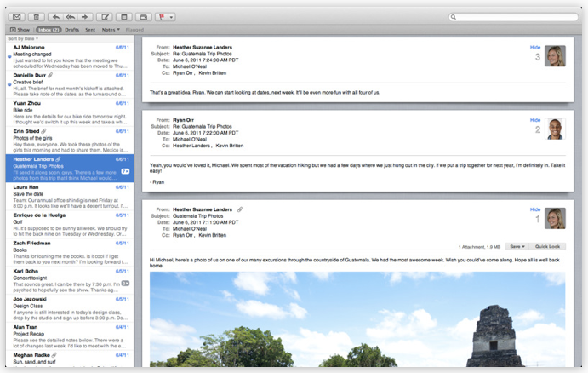Open Joe Jezowski's Design Class email
The height and width of the screenshot is (373, 588).
pos(70,308)
